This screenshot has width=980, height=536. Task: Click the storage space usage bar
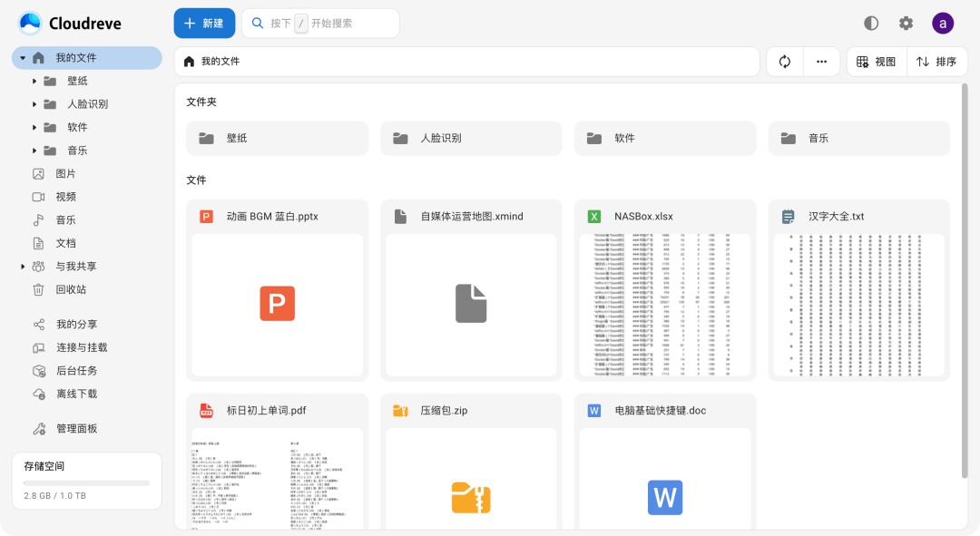(87, 483)
